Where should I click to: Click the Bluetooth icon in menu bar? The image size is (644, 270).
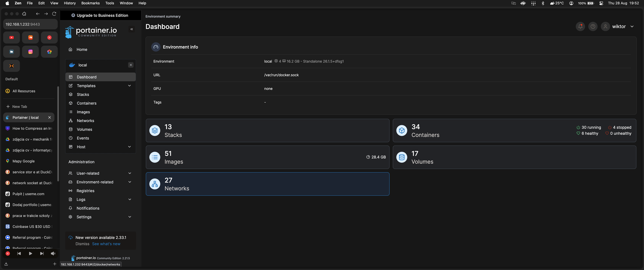[543, 3]
